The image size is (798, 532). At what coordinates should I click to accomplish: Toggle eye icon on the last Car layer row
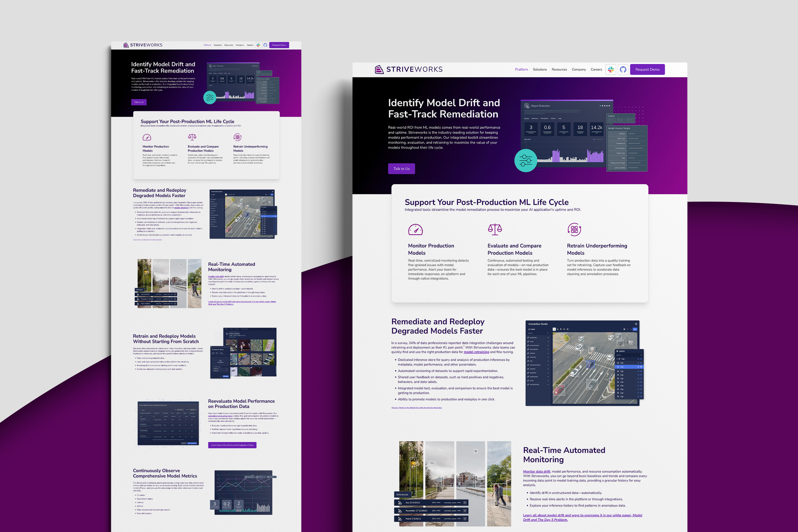click(638, 396)
